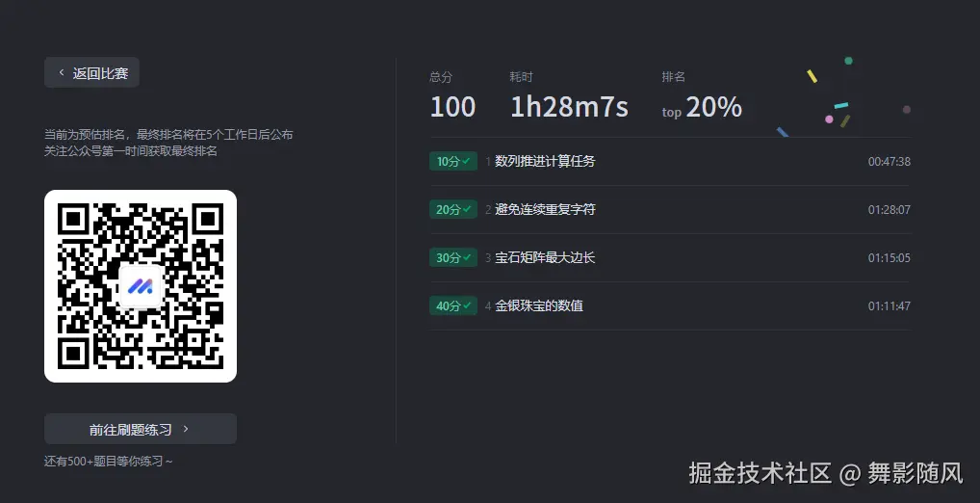Click the 掘金技术社区 watermark text
Image resolution: width=980 pixels, height=503 pixels.
[x=760, y=473]
